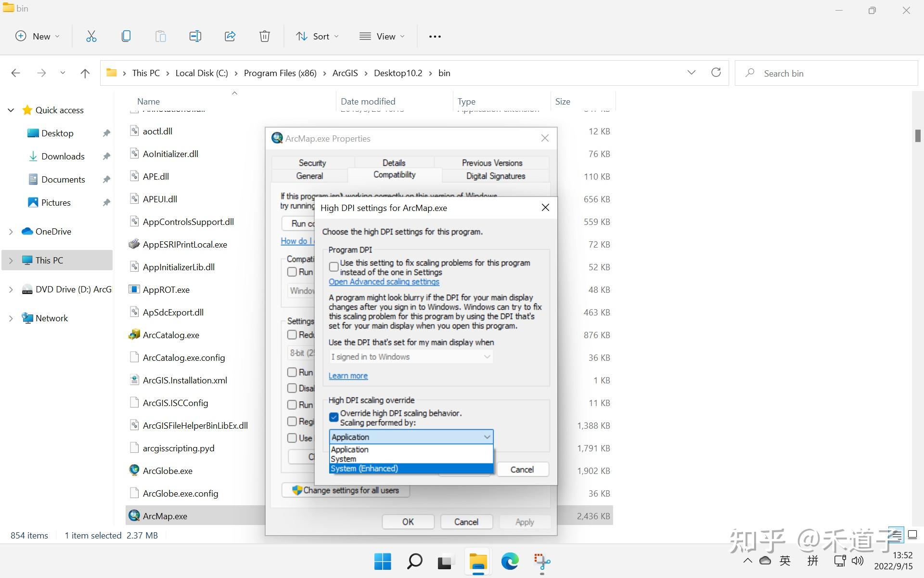Toggle the checkbox beside 'Use' in Settings
This screenshot has width=924, height=578.
[292, 438]
